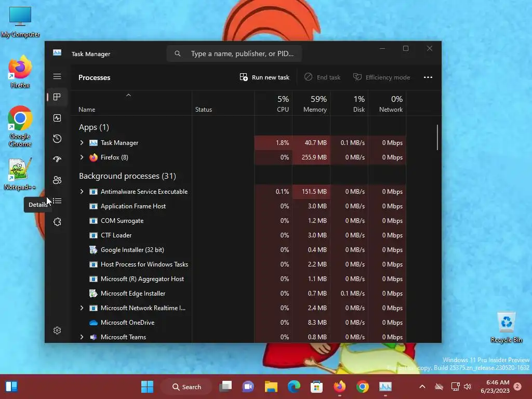Open the clock and date flyout

pyautogui.click(x=495, y=387)
